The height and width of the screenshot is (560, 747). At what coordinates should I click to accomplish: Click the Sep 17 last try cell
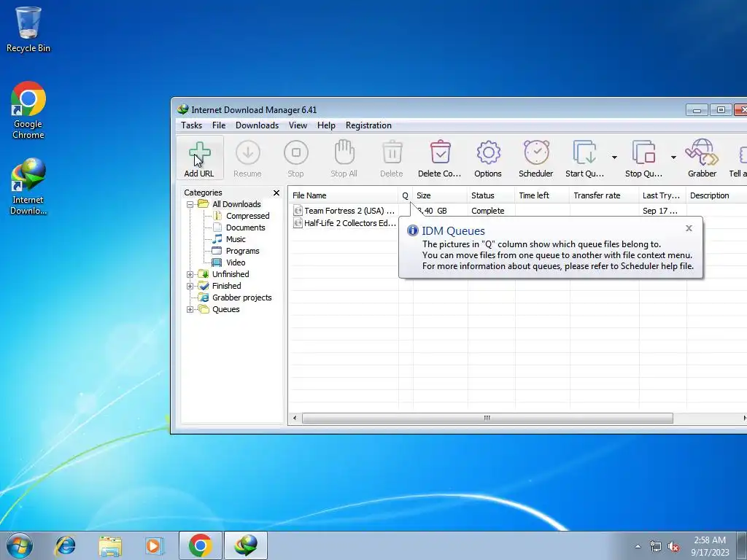tap(659, 211)
